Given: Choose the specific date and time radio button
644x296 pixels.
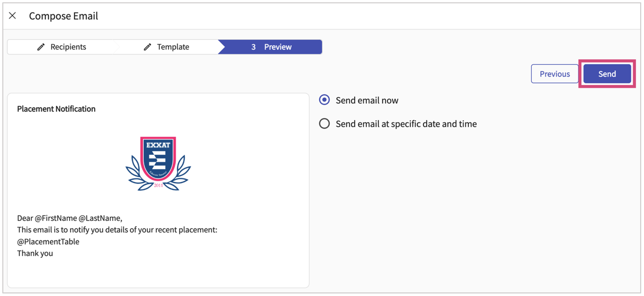Looking at the screenshot, I should [x=324, y=124].
